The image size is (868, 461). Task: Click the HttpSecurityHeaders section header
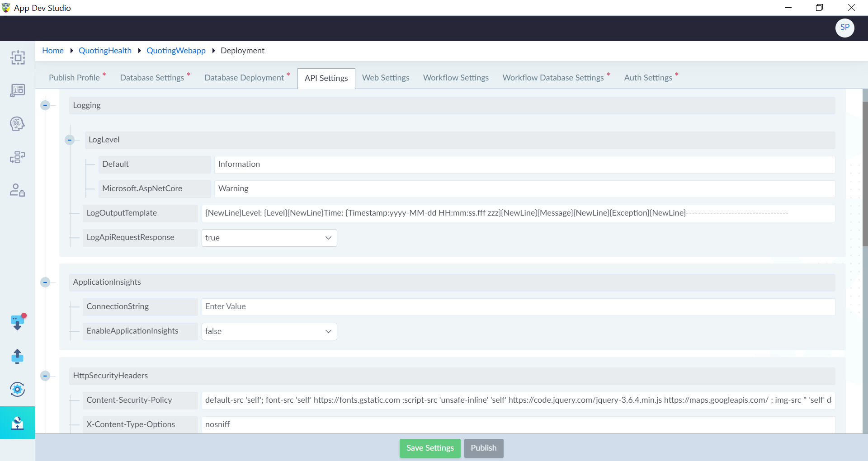452,376
